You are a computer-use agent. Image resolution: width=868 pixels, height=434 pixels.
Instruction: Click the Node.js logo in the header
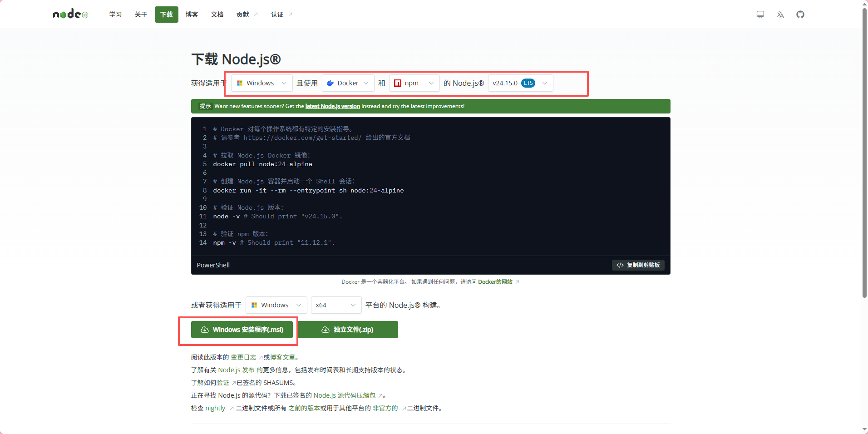pos(70,14)
